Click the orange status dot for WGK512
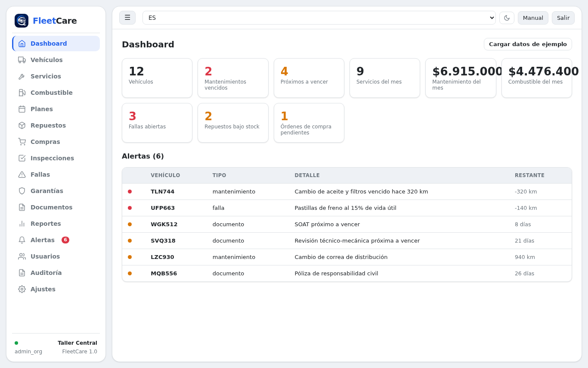Viewport: 588px width, 368px height. [x=130, y=225]
